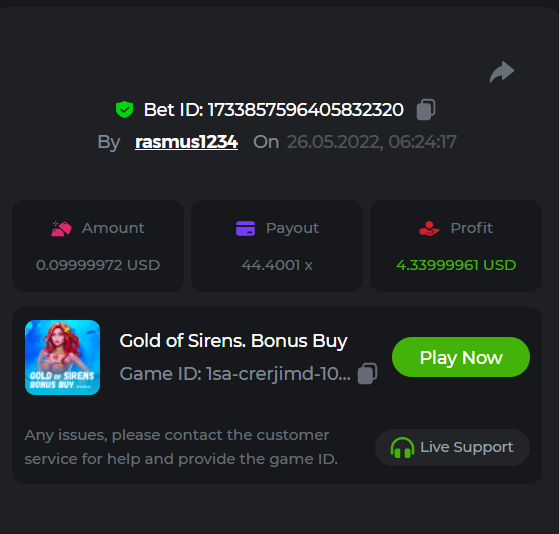The width and height of the screenshot is (559, 534).
Task: Open Live Support chat
Action: click(452, 447)
